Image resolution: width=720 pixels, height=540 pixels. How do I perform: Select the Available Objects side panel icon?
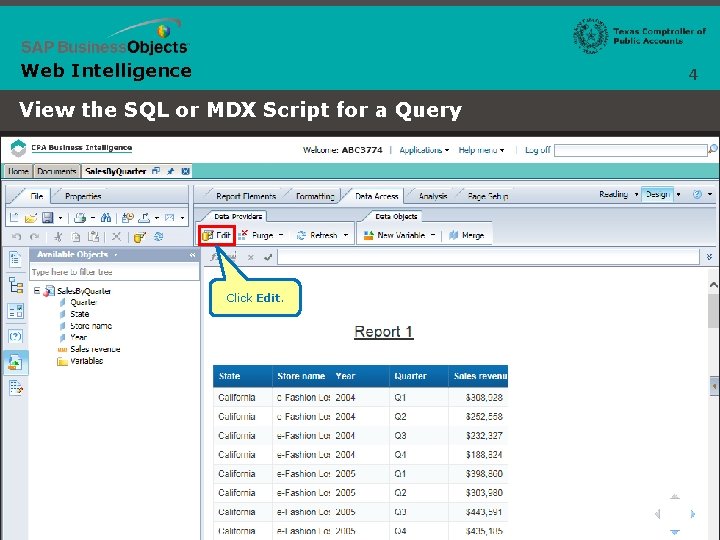click(x=16, y=363)
